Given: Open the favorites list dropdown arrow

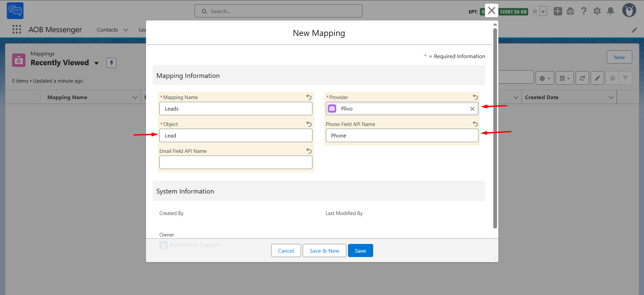Looking at the screenshot, I should click(543, 11).
